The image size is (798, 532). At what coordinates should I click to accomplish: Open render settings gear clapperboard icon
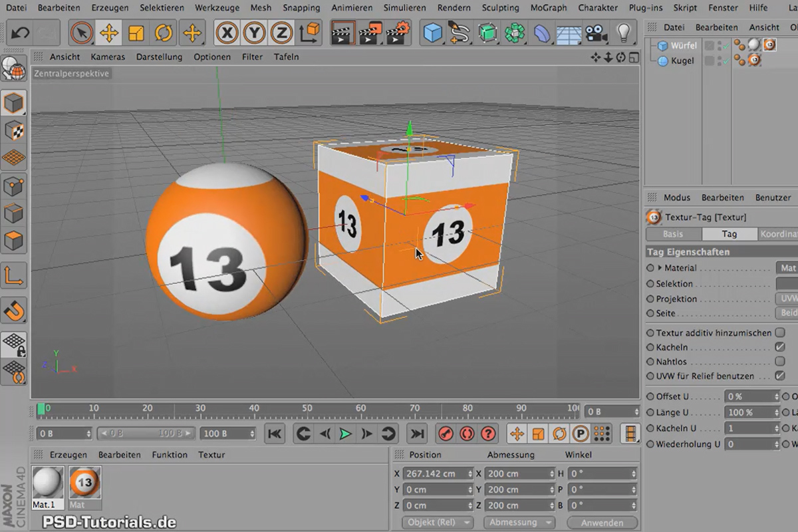pyautogui.click(x=399, y=33)
